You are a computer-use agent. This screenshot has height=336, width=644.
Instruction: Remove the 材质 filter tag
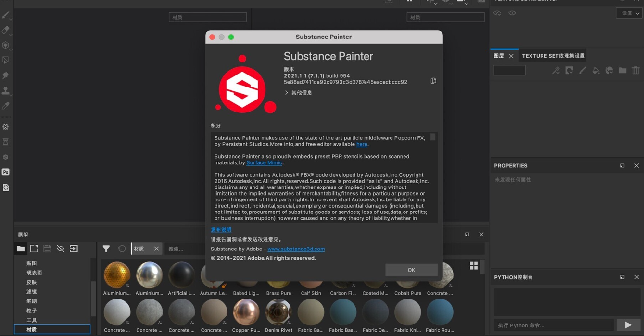coord(156,249)
